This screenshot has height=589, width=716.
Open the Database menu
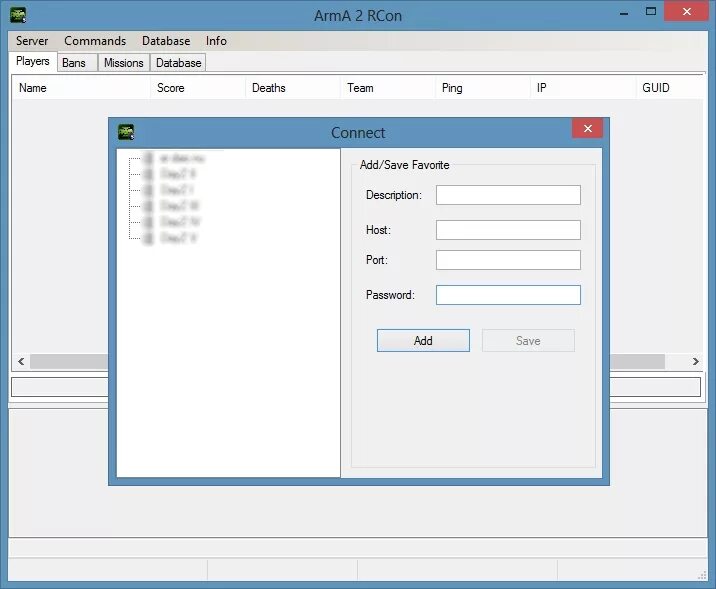[166, 41]
